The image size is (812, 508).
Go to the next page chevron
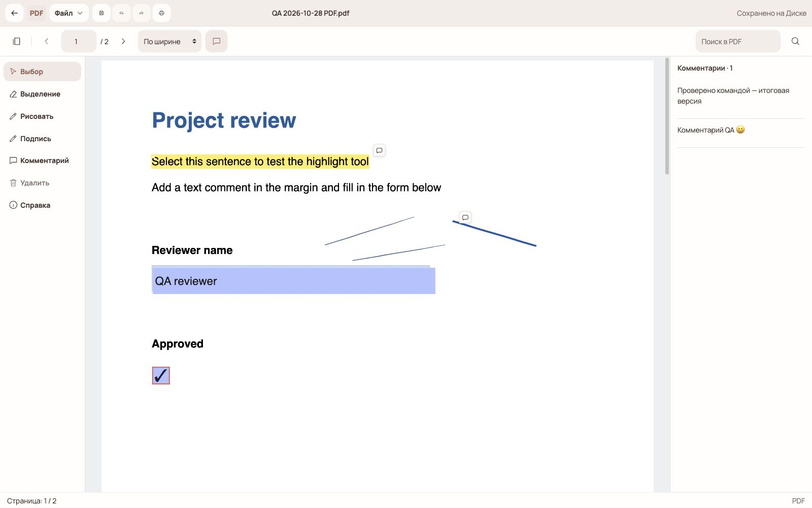pyautogui.click(x=123, y=41)
